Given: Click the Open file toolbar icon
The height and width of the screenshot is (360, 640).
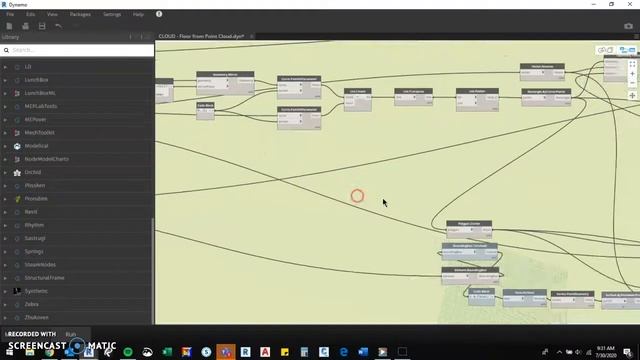Looking at the screenshot, I should 25,26.
